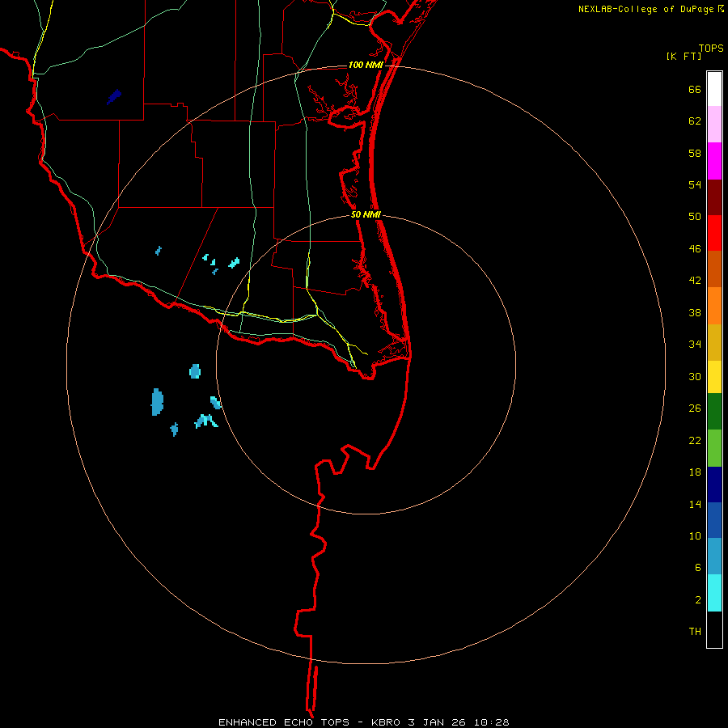The width and height of the screenshot is (728, 728).
Task: Click the legend value "30"
Action: [695, 376]
